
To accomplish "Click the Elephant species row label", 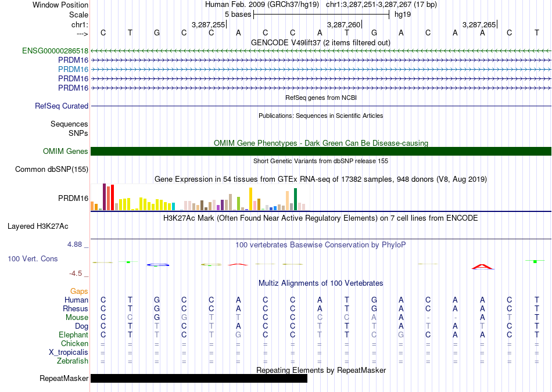I will click(74, 335).
